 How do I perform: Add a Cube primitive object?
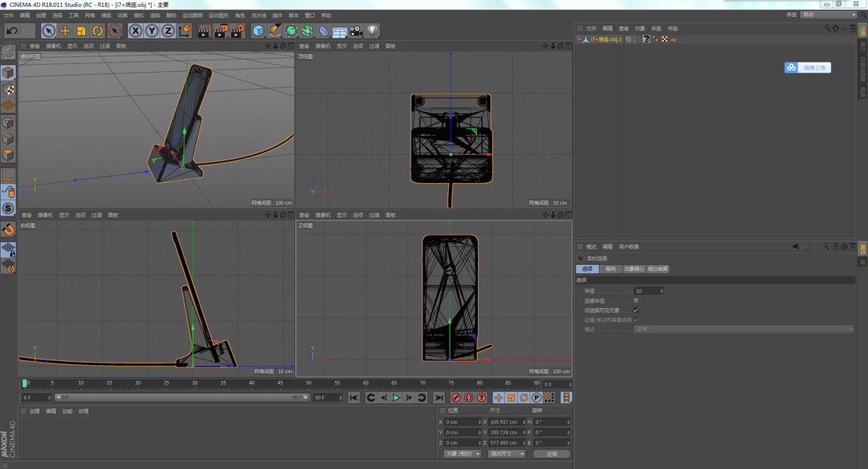[x=259, y=30]
